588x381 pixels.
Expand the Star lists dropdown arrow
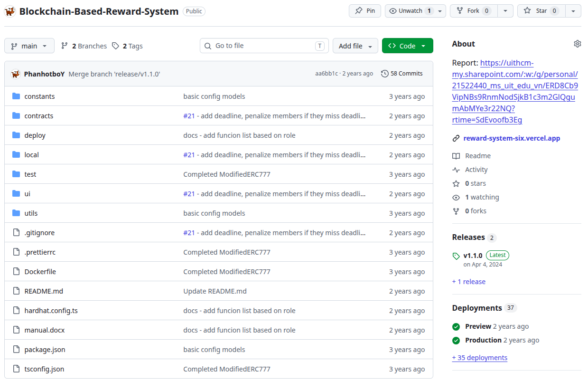click(x=573, y=11)
